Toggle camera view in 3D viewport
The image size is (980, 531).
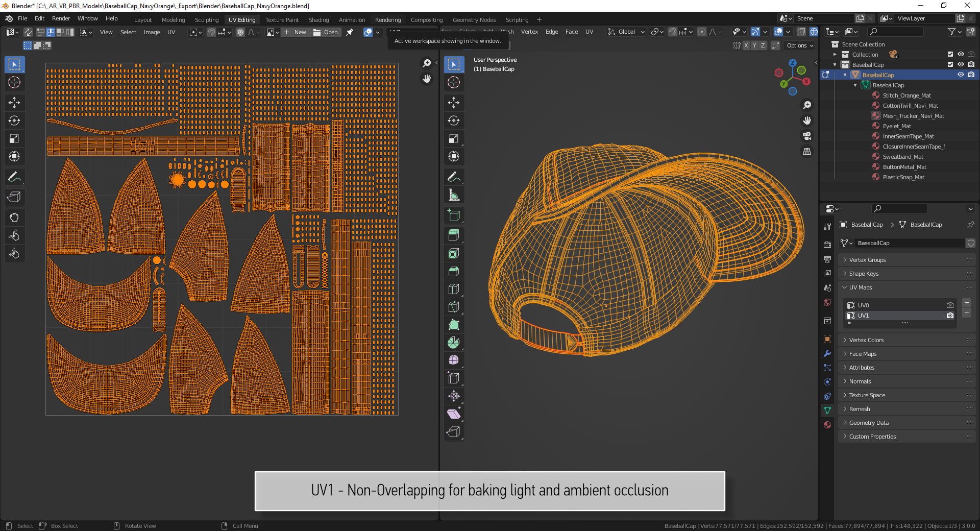tap(807, 136)
